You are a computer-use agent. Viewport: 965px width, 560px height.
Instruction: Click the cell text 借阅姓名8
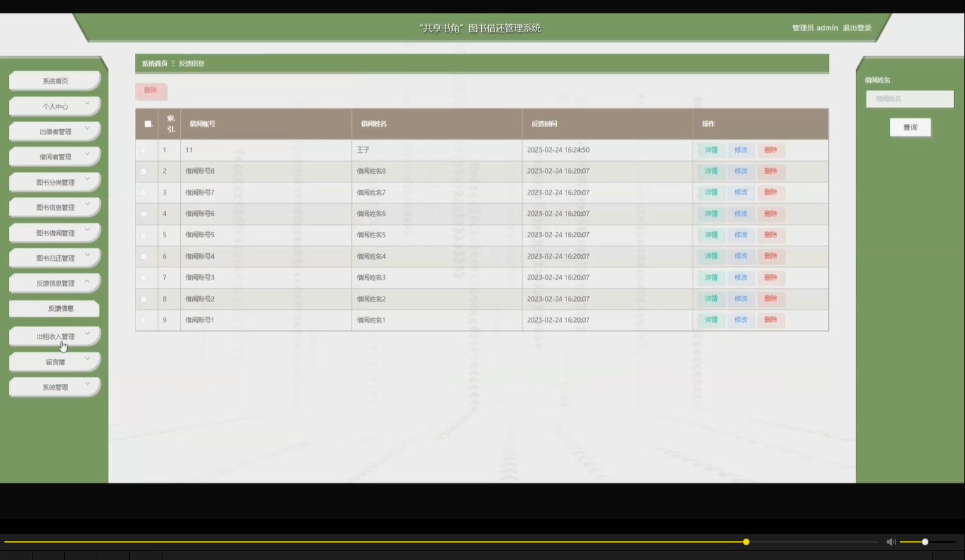(371, 171)
